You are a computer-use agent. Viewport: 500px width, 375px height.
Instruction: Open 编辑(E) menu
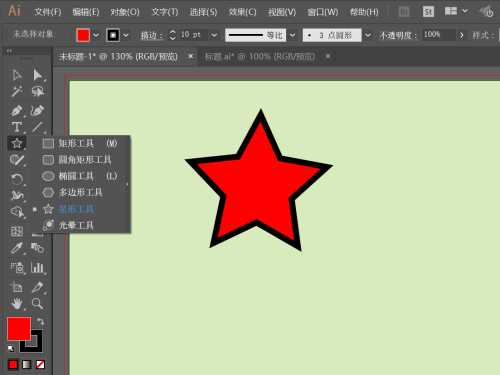pyautogui.click(x=86, y=12)
